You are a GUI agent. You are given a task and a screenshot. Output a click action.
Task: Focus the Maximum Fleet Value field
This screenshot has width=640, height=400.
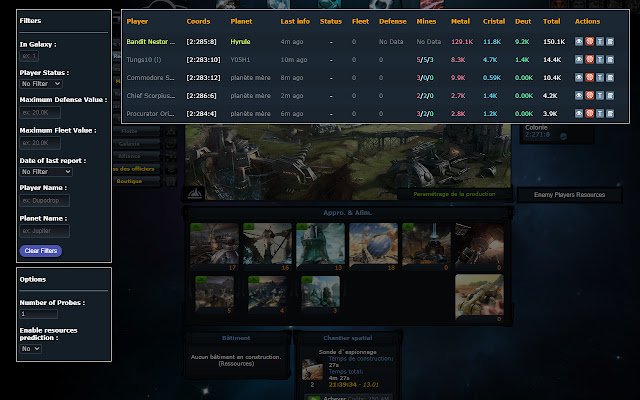pos(40,143)
